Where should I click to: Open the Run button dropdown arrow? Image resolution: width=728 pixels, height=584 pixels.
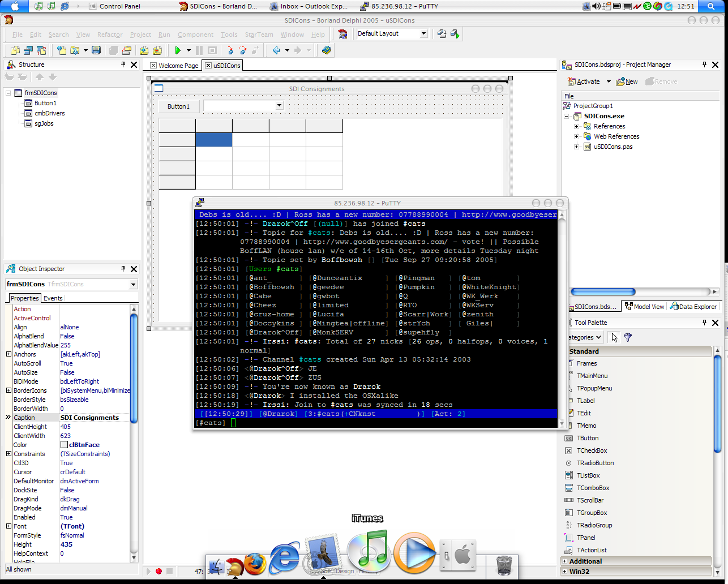[x=189, y=50]
